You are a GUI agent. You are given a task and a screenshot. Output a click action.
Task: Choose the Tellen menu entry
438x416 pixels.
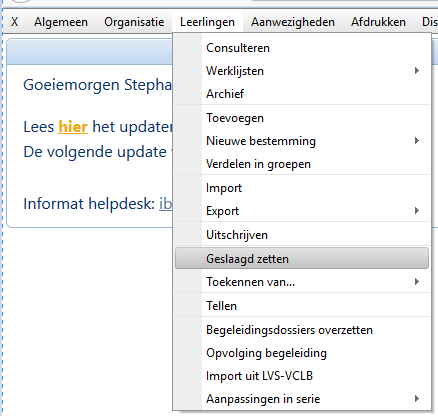point(302,306)
